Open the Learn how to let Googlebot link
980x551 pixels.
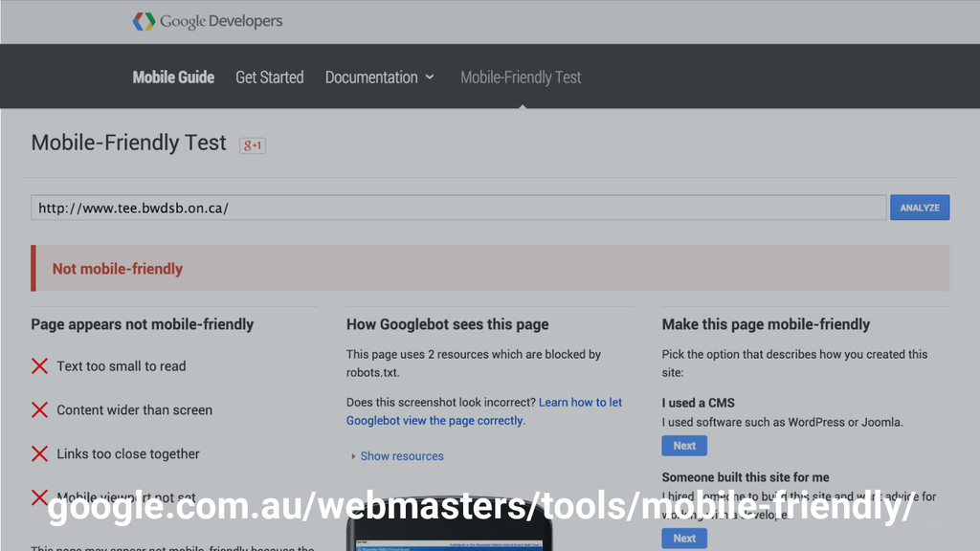(484, 411)
